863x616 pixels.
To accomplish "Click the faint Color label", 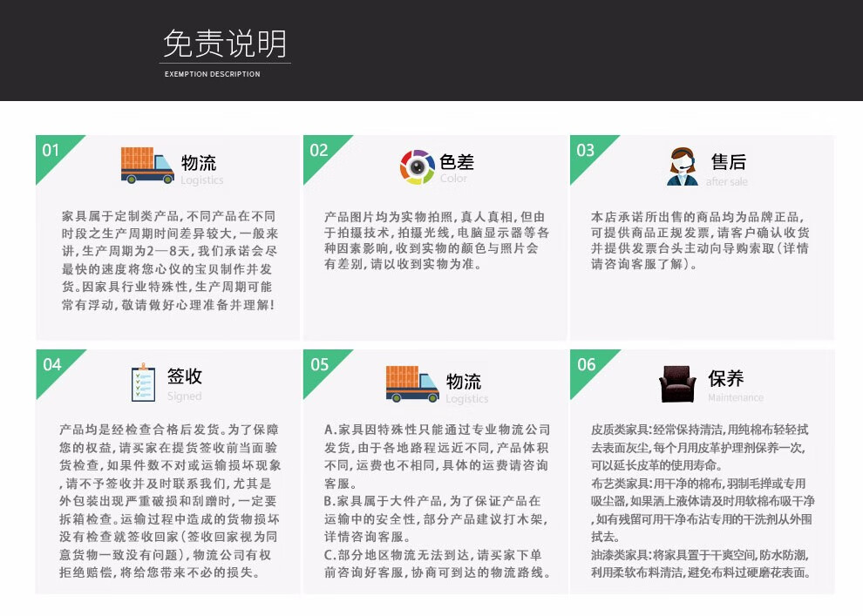I will [453, 179].
